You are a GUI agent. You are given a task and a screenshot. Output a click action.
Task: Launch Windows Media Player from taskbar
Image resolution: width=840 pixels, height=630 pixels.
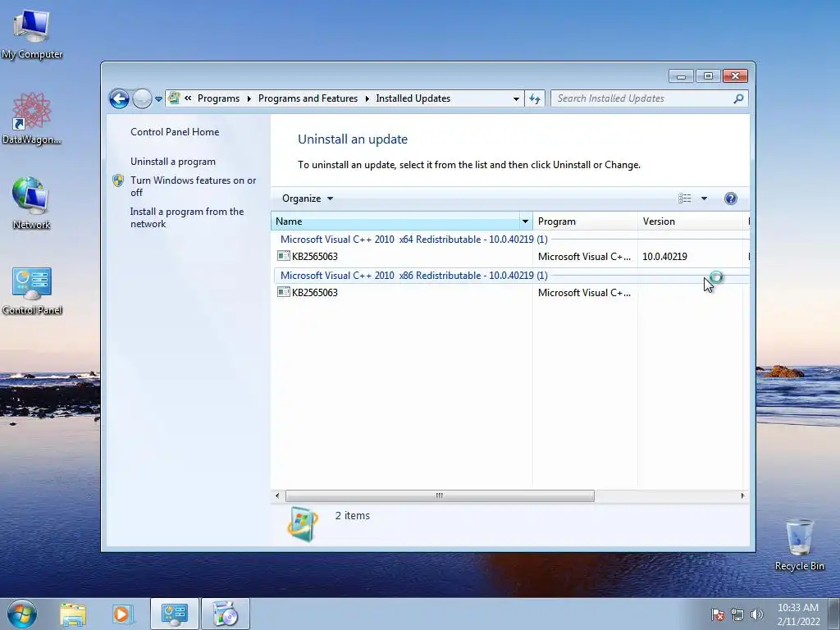(122, 614)
